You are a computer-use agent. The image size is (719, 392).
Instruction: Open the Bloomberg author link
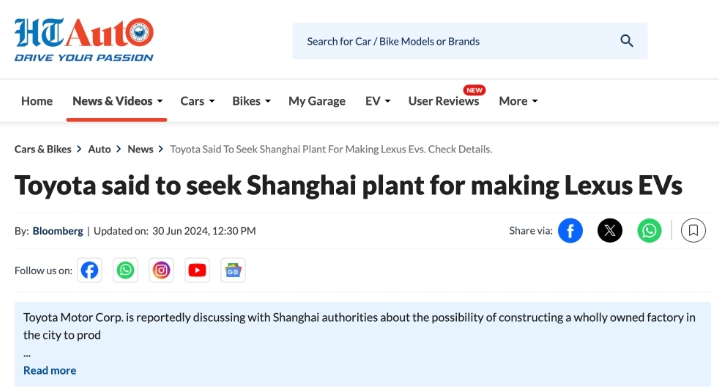click(58, 231)
